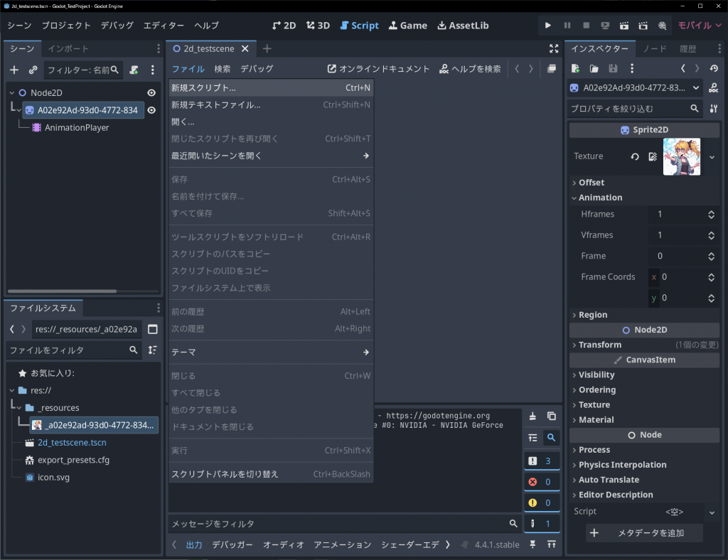Click the メタデータを追加 button
728x560 pixels.
pos(644,533)
